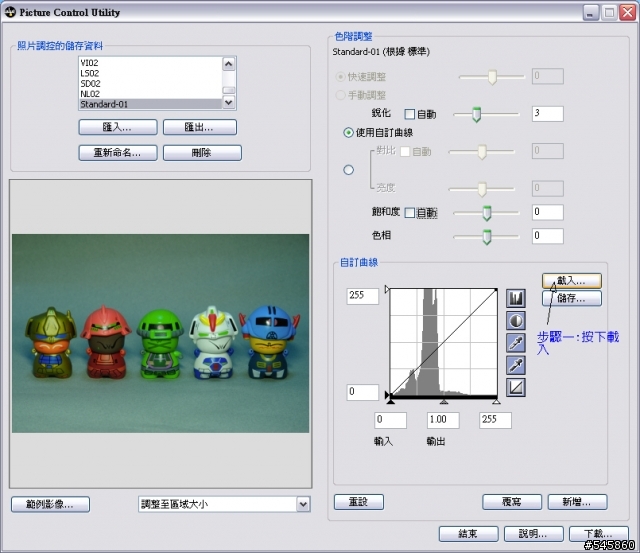
Task: Click the input 0 field below curve
Action: pos(391,420)
